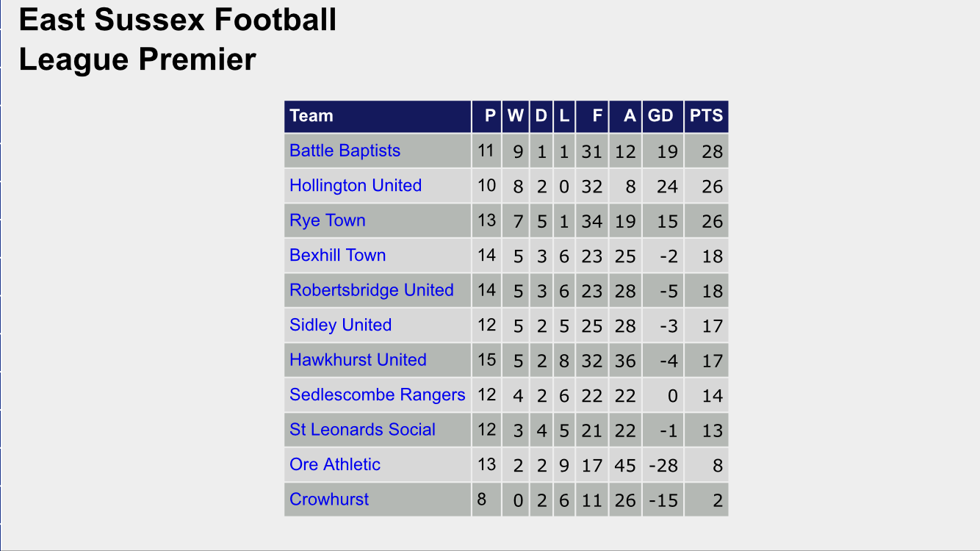Click the East Sussex Football League Premier heading
Screen dimensions: 980x551
point(177,40)
